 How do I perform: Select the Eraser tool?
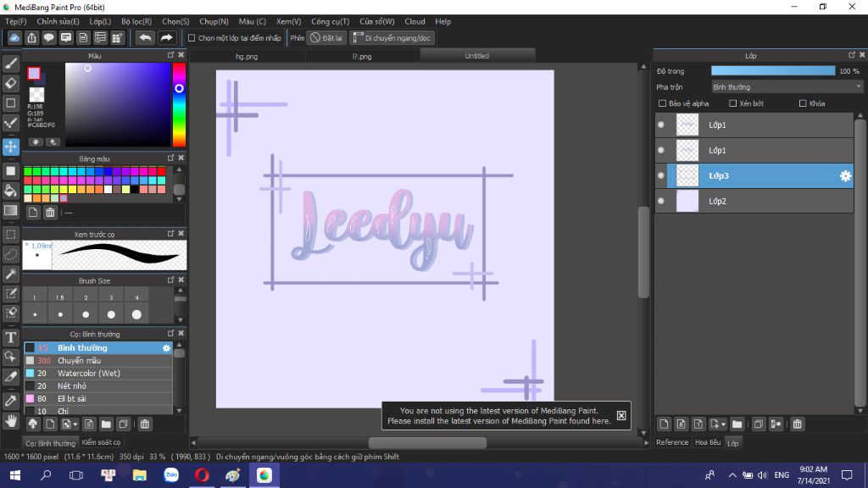(10, 83)
